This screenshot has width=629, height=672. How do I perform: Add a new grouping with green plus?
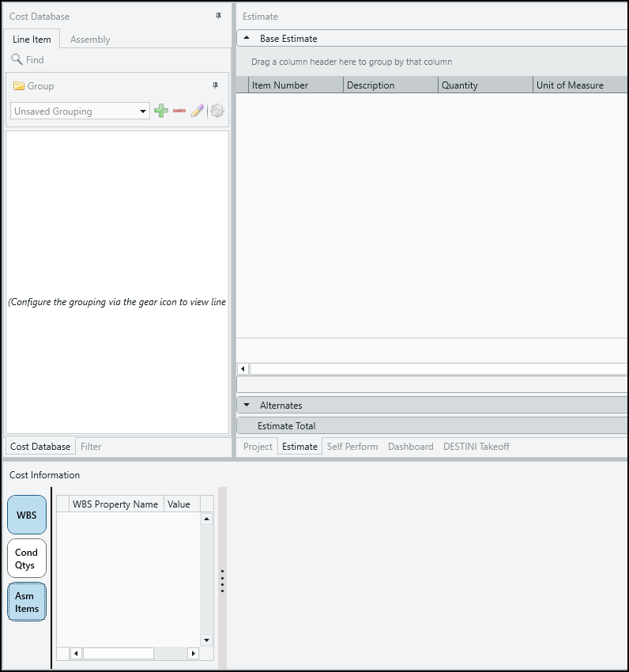point(161,111)
